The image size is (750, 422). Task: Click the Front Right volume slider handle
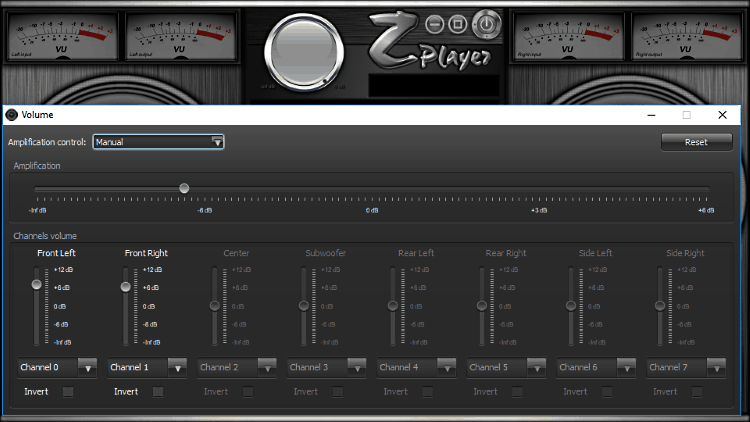coord(125,287)
